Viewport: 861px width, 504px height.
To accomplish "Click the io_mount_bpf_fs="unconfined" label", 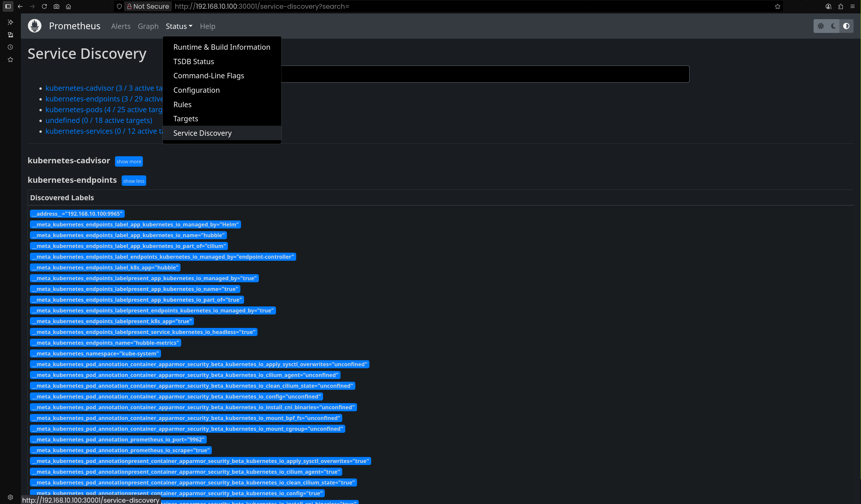I will (186, 418).
